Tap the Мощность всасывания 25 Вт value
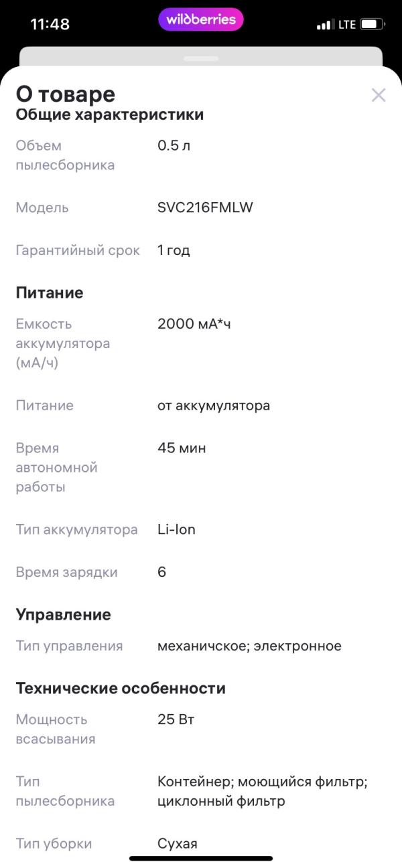The width and height of the screenshot is (402, 868). [x=176, y=719]
